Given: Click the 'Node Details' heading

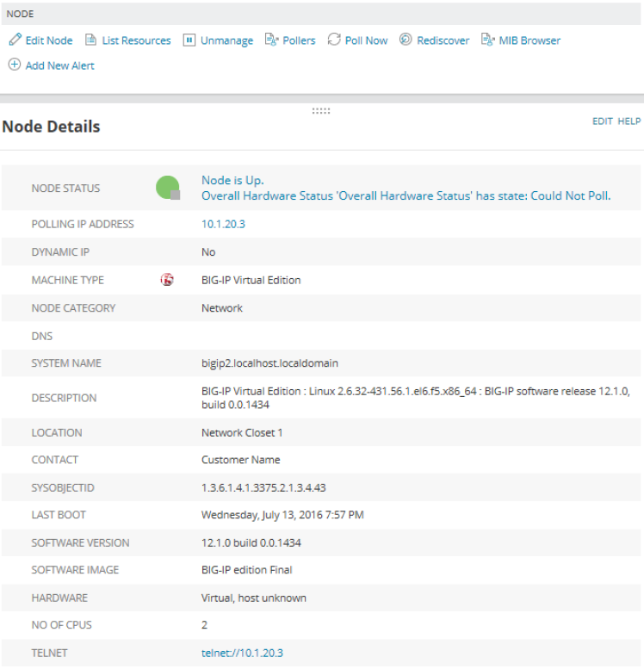Looking at the screenshot, I should pos(51,127).
